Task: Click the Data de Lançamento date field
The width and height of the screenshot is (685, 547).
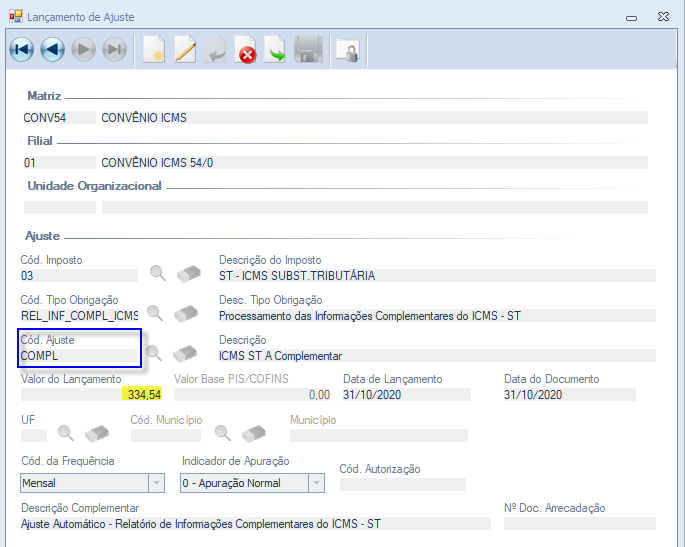Action: 406,395
